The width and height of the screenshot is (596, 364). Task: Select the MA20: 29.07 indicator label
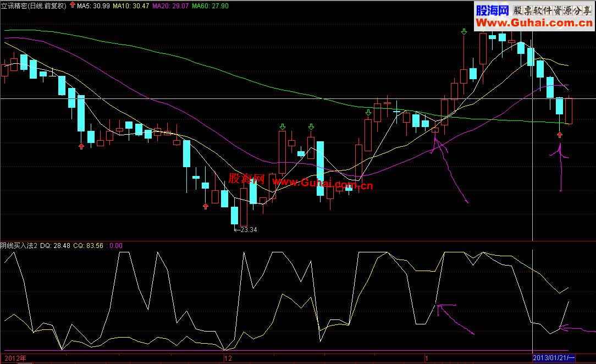170,5
